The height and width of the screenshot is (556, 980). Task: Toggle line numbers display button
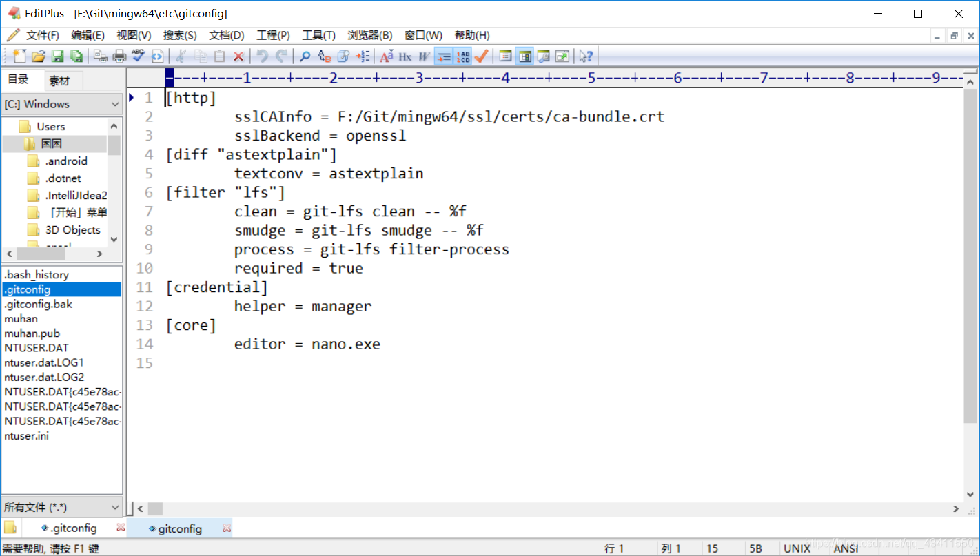tap(462, 56)
